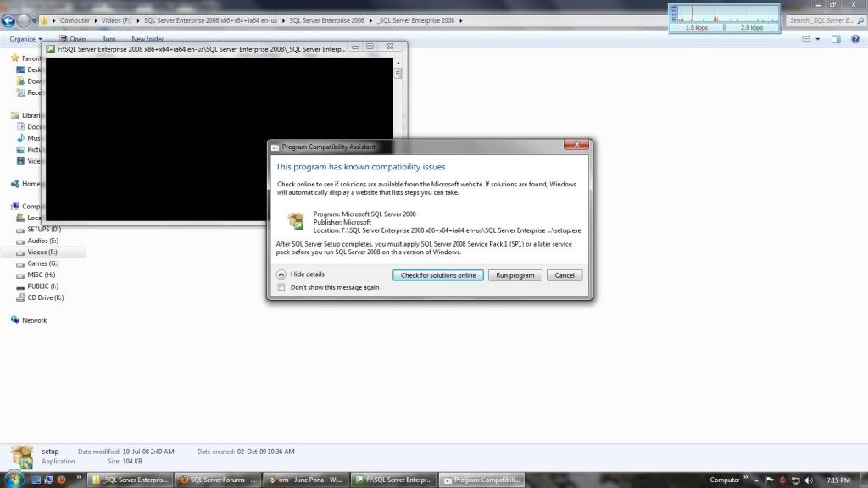Image resolution: width=868 pixels, height=488 pixels.
Task: Click the Explorer Back navigation arrow
Action: point(8,20)
